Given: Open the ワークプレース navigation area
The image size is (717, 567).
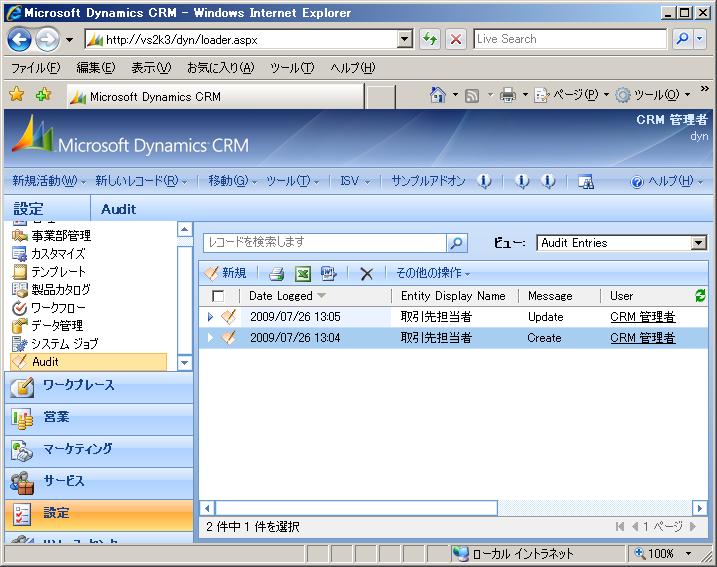Looking at the screenshot, I should 99,387.
